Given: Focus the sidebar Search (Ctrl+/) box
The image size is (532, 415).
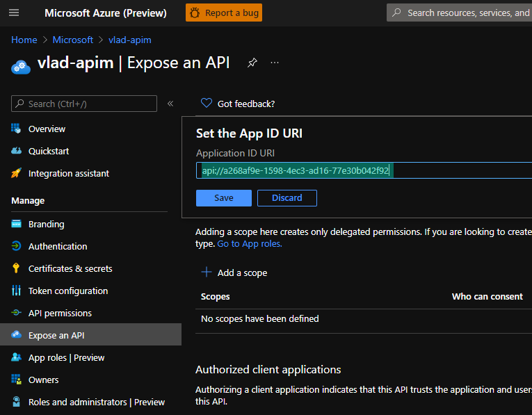Looking at the screenshot, I should tap(84, 104).
